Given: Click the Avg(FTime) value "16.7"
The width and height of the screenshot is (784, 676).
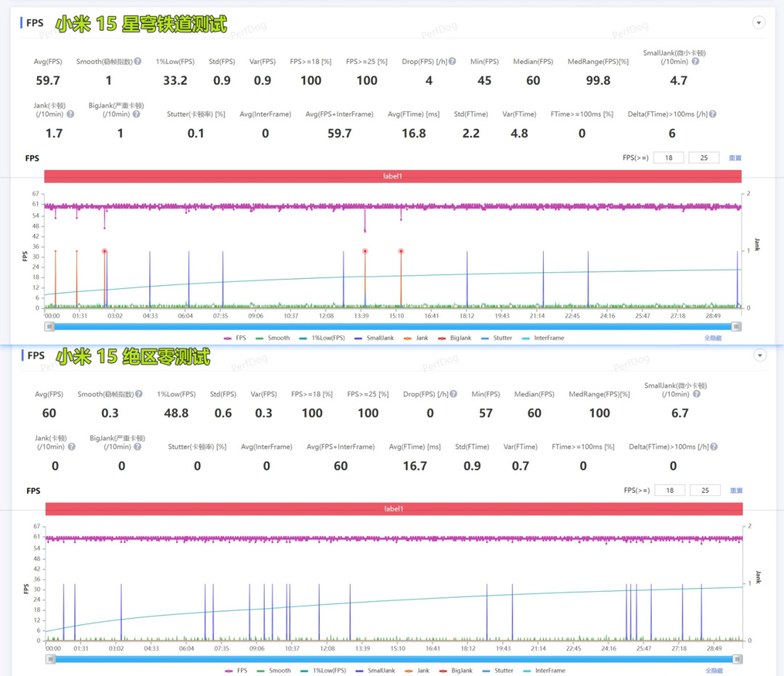Looking at the screenshot, I should click(415, 466).
